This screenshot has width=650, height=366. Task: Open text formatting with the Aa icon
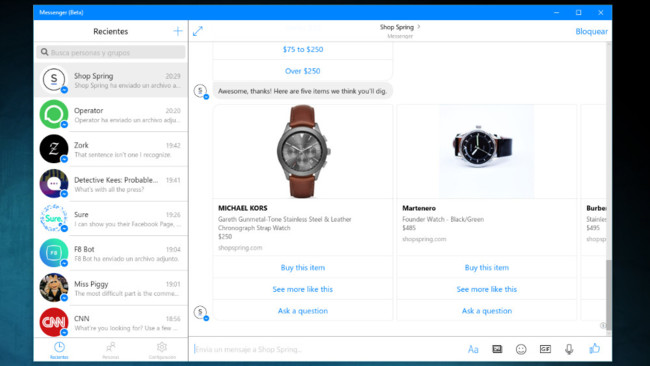point(473,349)
